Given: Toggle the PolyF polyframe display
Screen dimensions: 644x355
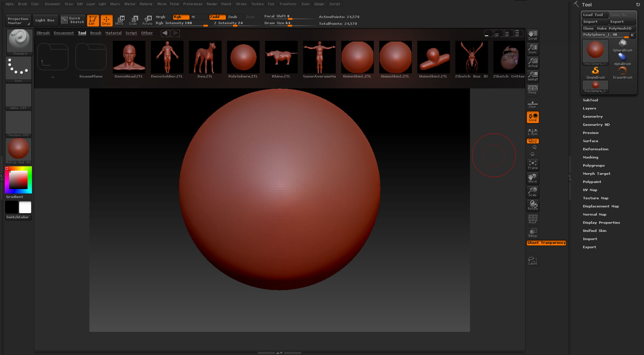Looking at the screenshot, I should 533,219.
